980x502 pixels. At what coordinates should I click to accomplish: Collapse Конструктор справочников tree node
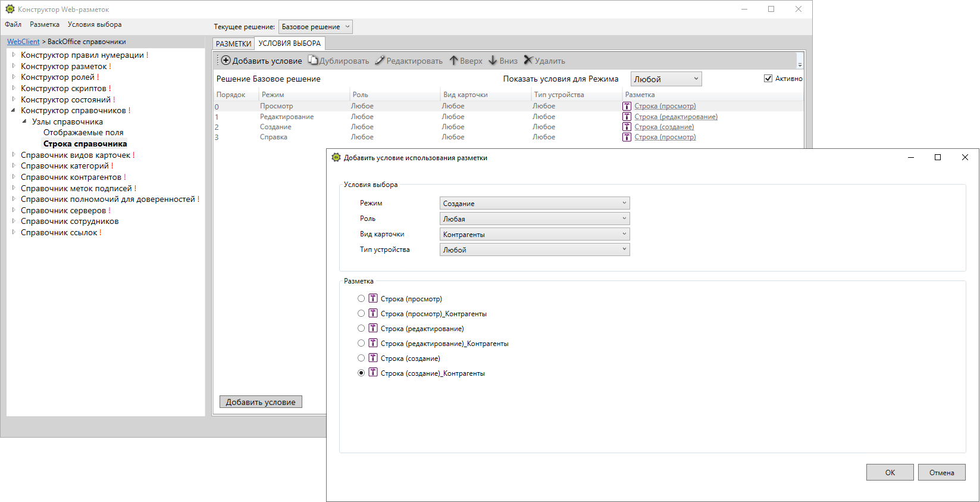click(x=13, y=110)
